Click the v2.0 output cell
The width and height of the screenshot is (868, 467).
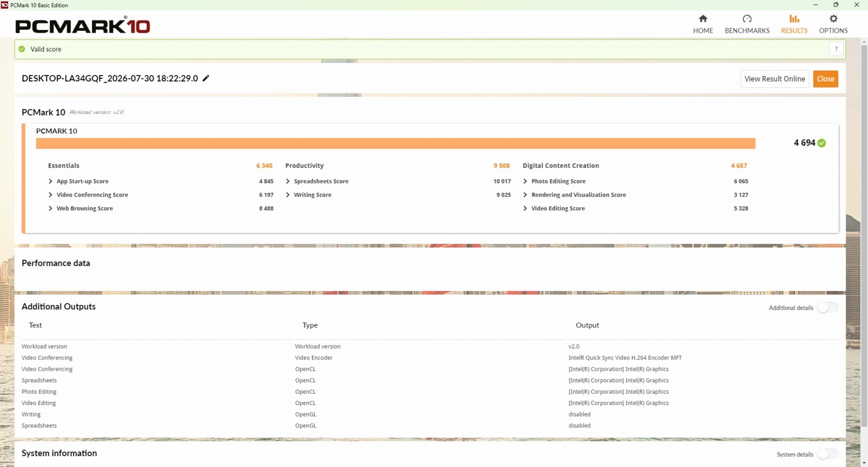coord(574,346)
